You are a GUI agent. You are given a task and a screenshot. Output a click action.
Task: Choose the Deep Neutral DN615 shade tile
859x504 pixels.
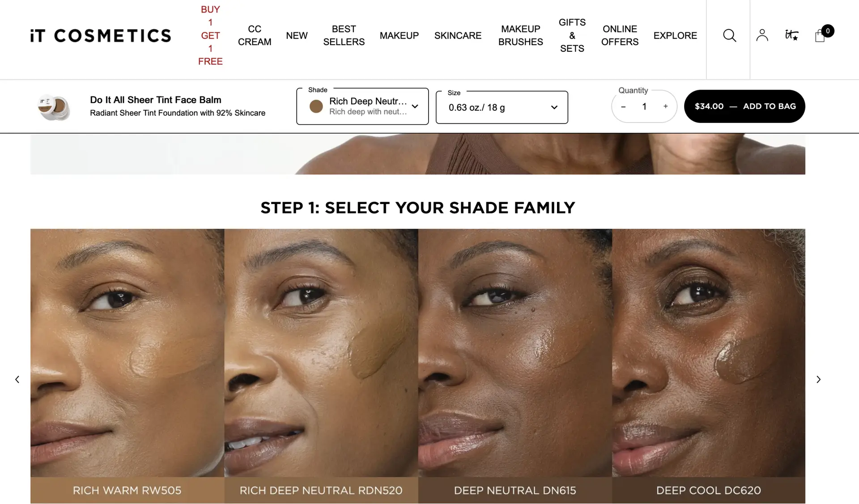tap(515, 366)
